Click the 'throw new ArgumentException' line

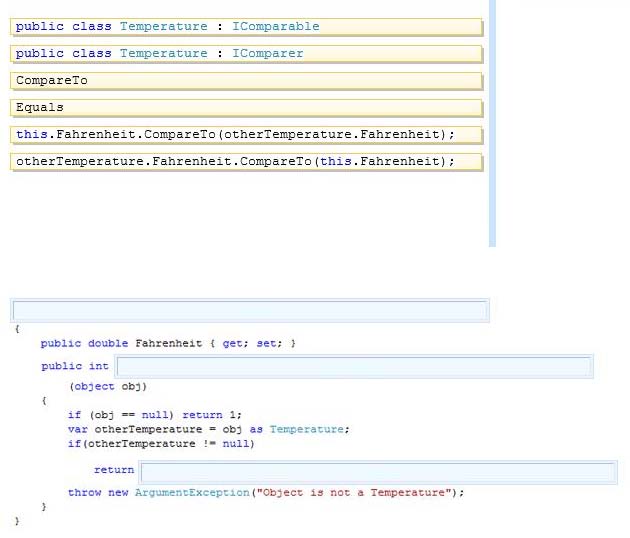(266, 493)
